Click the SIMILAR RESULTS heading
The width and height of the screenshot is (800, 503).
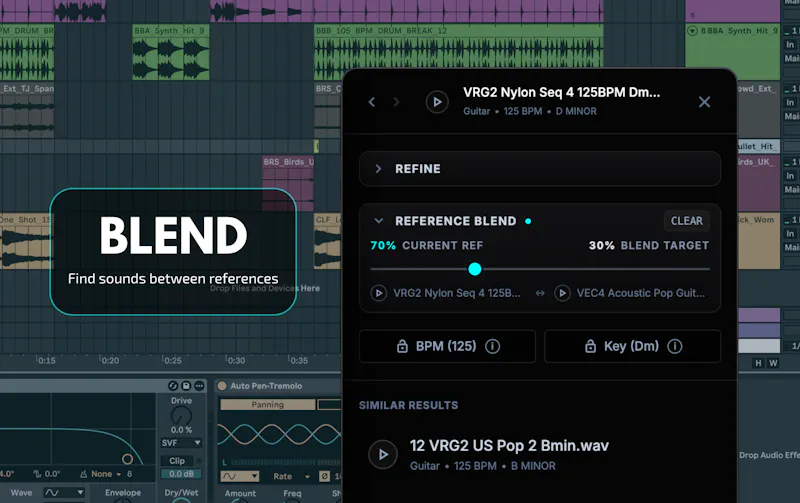tap(409, 405)
